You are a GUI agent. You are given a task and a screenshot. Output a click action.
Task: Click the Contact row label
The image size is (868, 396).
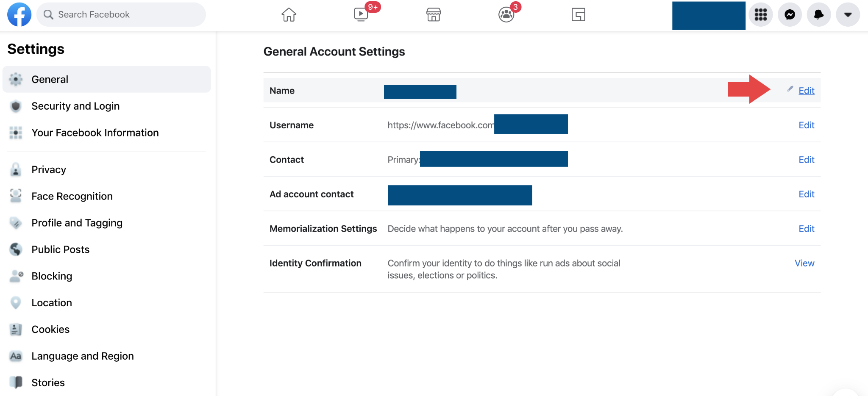click(x=287, y=160)
